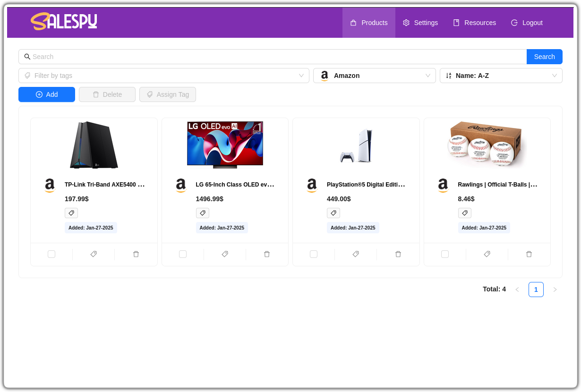Image resolution: width=581 pixels, height=392 pixels.
Task: Open the Resources menu item
Action: click(474, 23)
